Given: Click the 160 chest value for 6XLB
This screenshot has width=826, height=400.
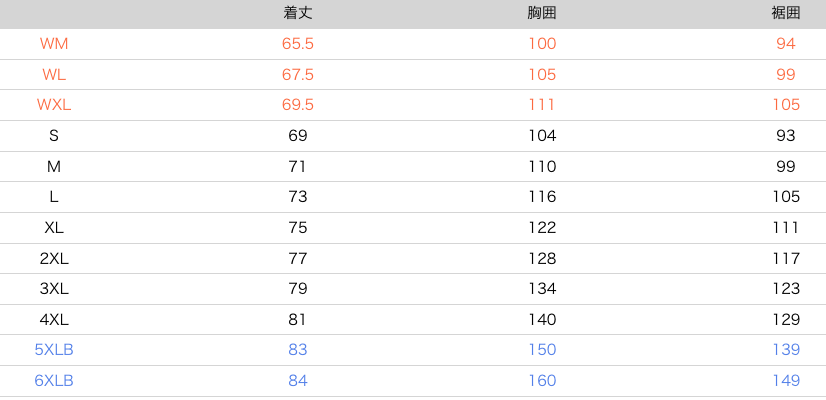Looking at the screenshot, I should 542,381.
